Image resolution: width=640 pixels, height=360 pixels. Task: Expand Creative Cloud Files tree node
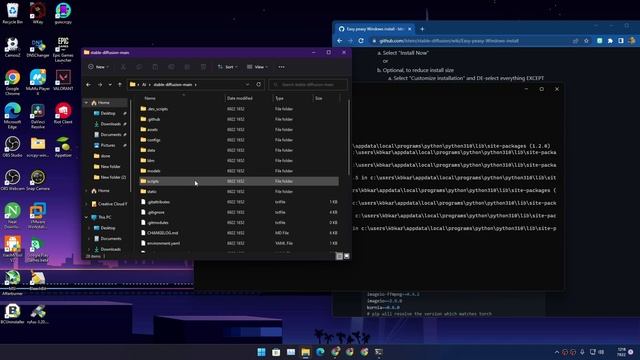pyautogui.click(x=86, y=204)
